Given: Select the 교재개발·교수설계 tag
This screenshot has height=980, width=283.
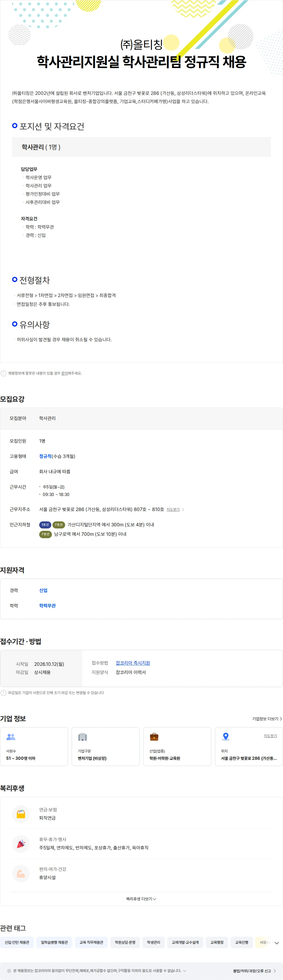Looking at the screenshot, I should point(185,942).
